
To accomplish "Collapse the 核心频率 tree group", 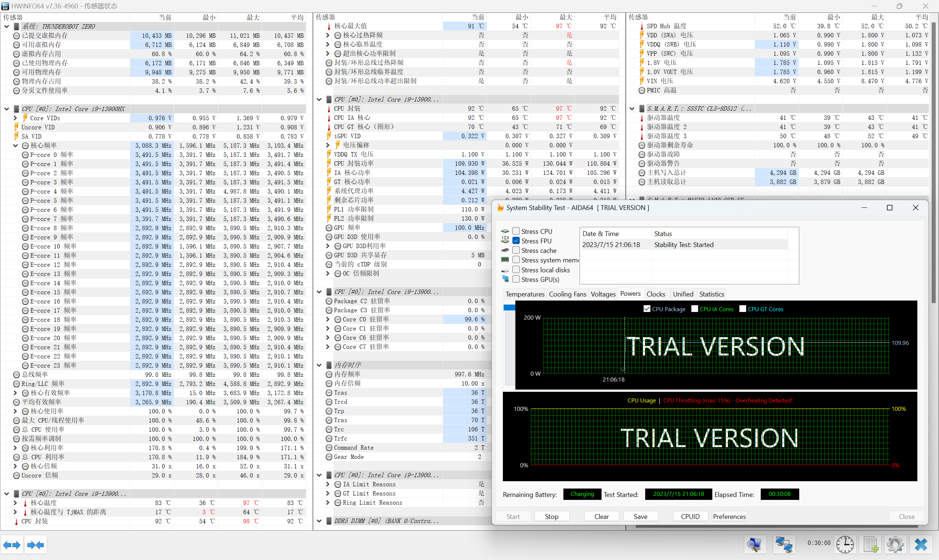I will (15, 145).
